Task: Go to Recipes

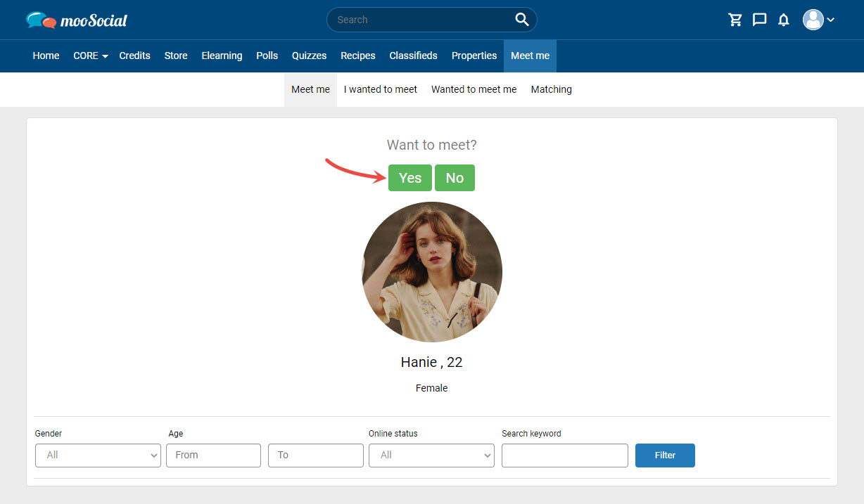Action: [x=358, y=56]
